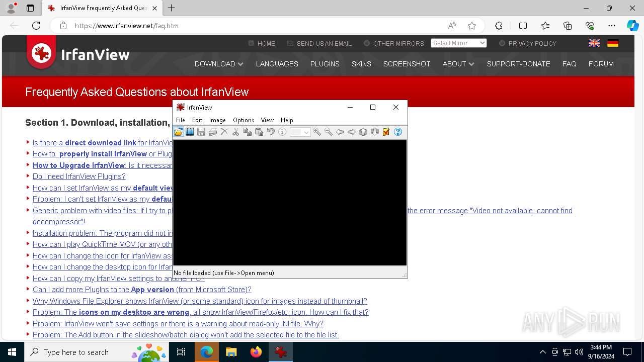This screenshot has height=362, width=644.
Task: Open the SCREENSHOT page link
Action: point(407,64)
